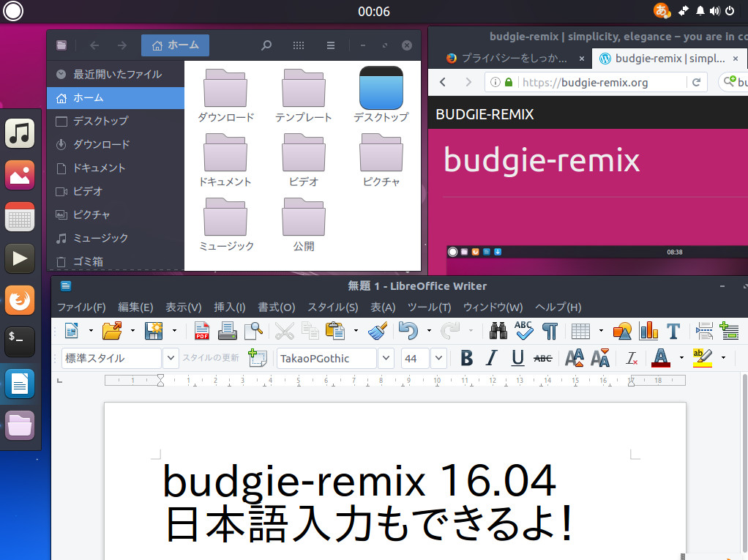The width and height of the screenshot is (748, 560).
Task: Toggle Strikethrough ABC formatting
Action: pos(543,358)
